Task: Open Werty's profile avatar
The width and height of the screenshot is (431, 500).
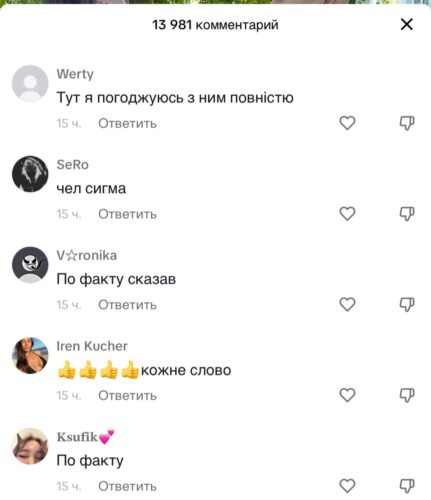Action: (30, 83)
